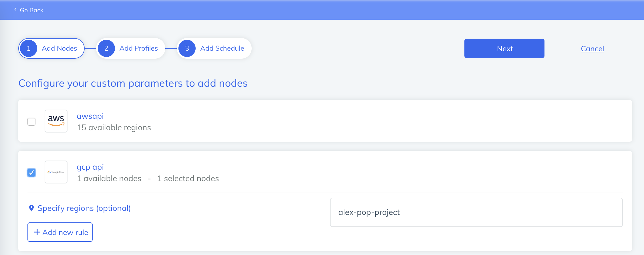Click the AWS provider logo

tap(56, 121)
